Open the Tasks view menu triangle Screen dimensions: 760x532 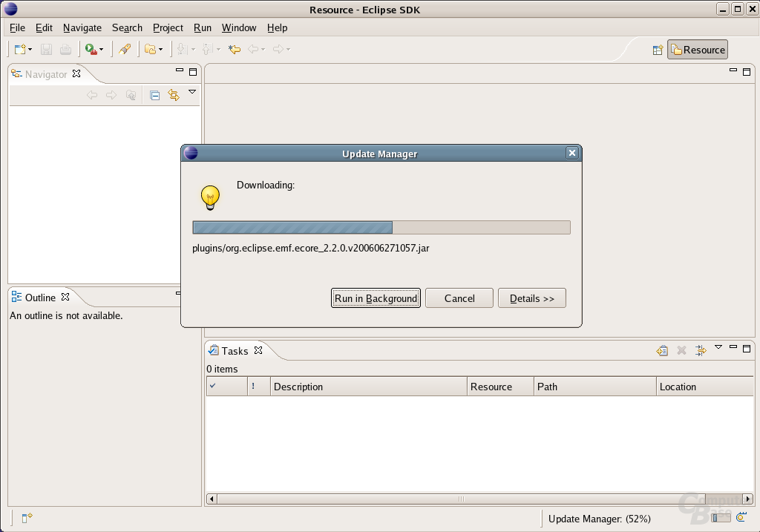click(718, 347)
